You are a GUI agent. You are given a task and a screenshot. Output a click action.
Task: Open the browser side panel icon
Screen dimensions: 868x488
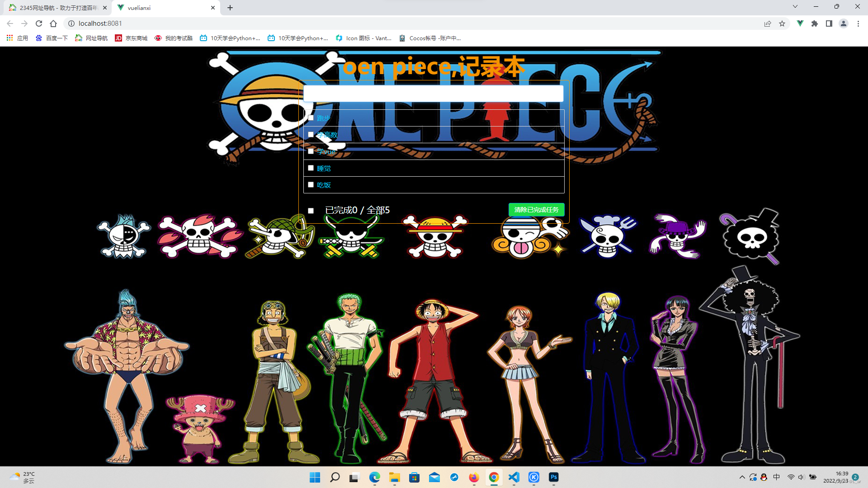click(x=829, y=23)
